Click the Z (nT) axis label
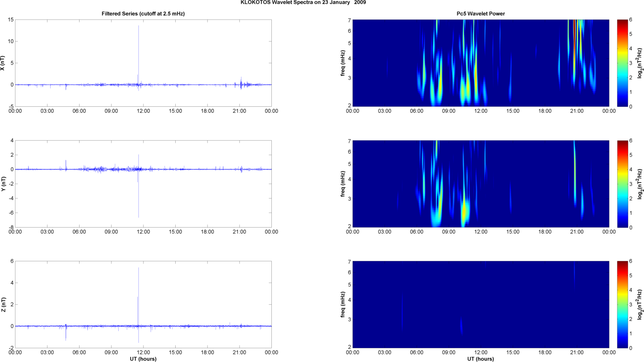This screenshot has height=362, width=644. tap(3, 305)
